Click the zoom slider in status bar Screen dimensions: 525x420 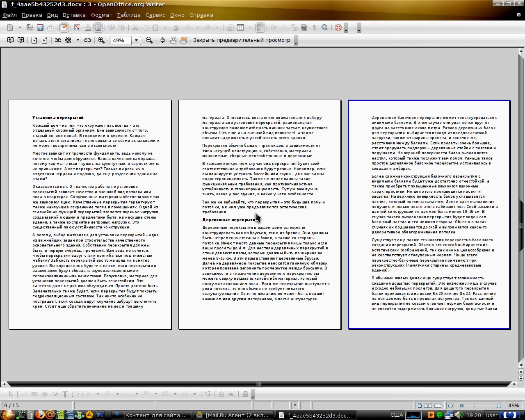click(x=475, y=406)
